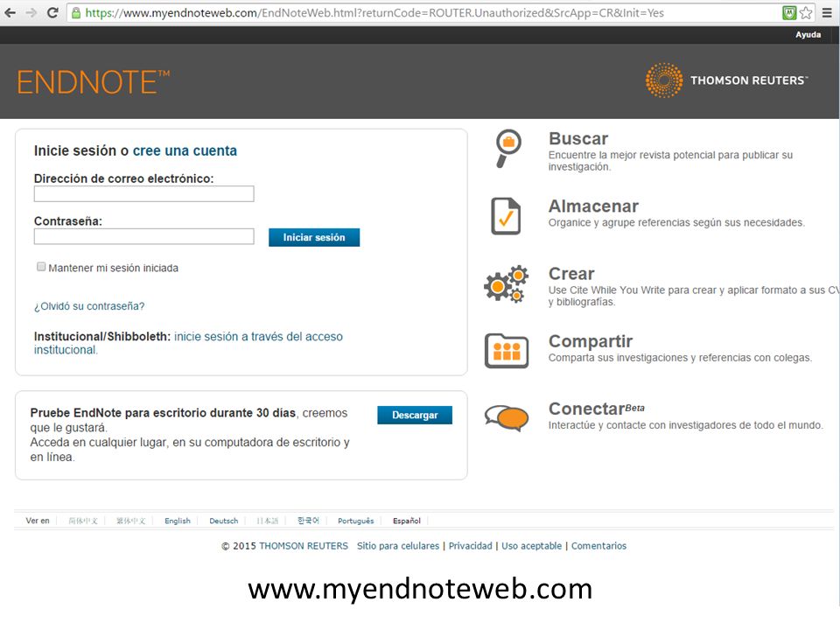Click the Crear gears icon
The image size is (840, 630).
pos(507,283)
